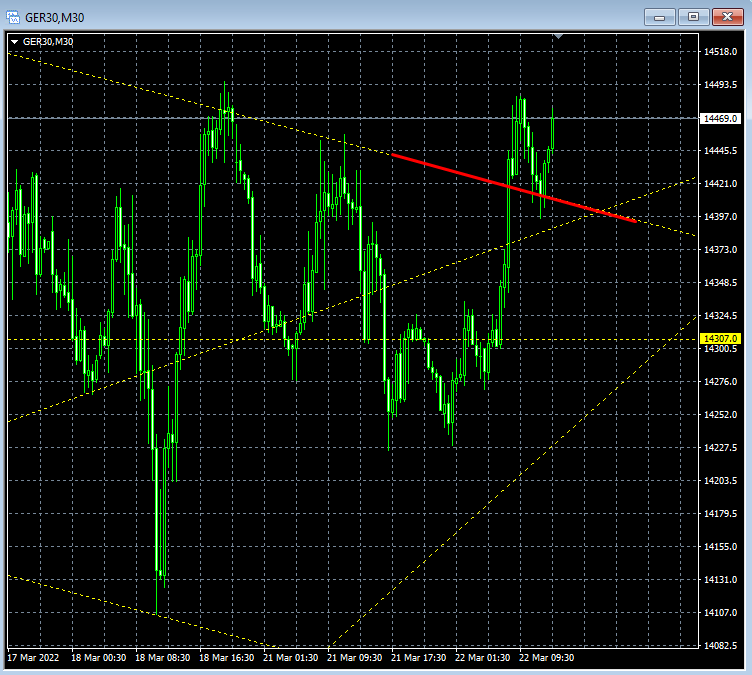This screenshot has height=675, width=752.
Task: Click the 14445.5 price scale value
Action: click(720, 151)
